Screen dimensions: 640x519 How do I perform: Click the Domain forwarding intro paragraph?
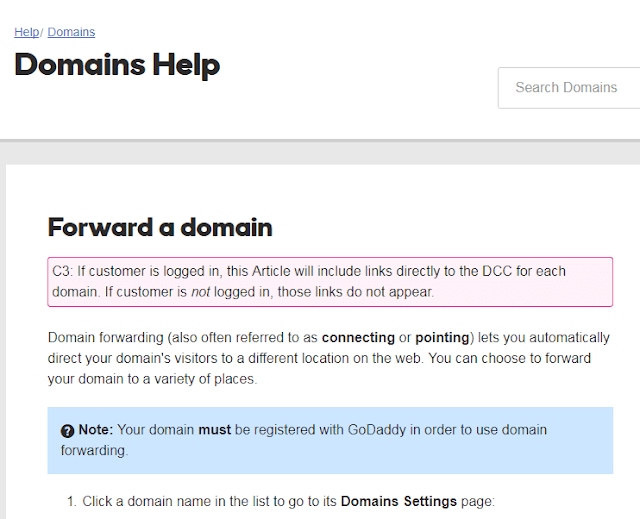point(329,358)
